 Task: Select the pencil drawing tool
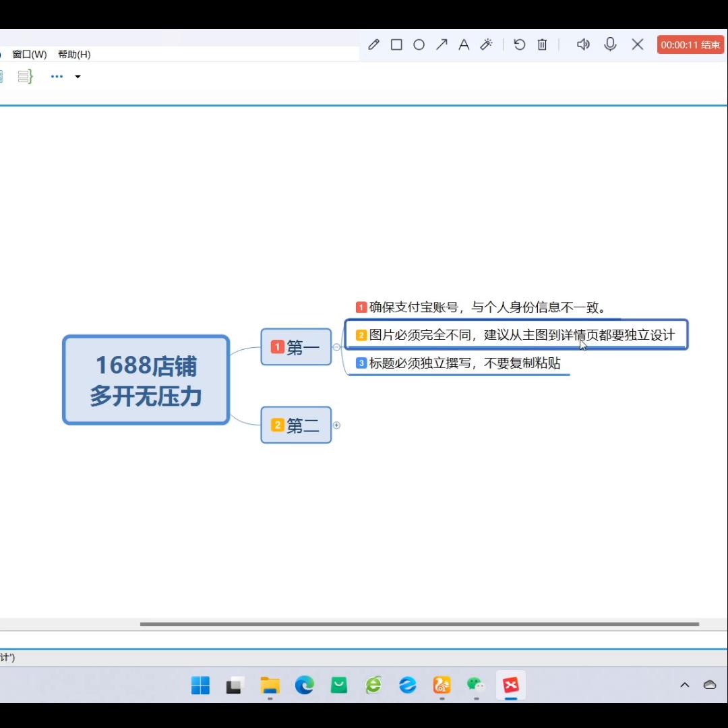tap(373, 44)
